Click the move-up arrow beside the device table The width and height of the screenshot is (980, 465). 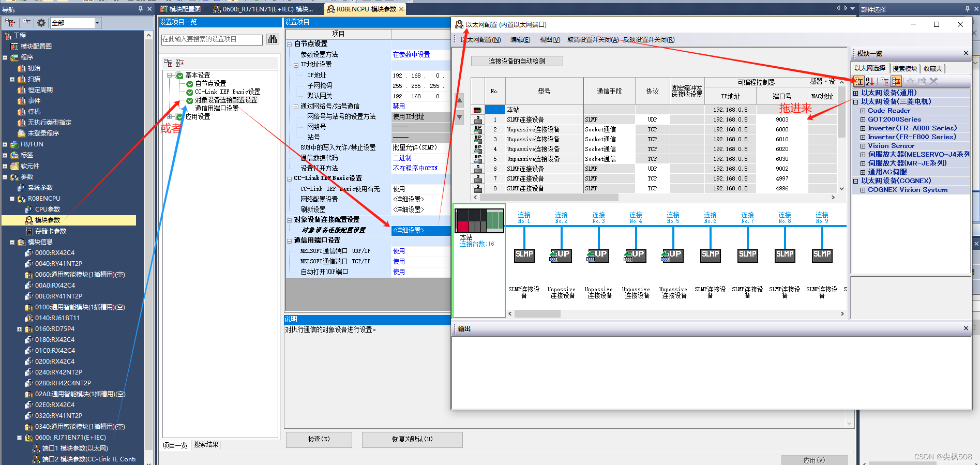coord(459,100)
